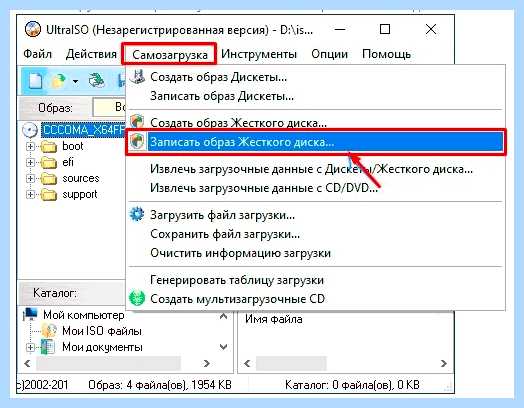Click the up arrow of catalog tree scrollbar
This screenshot has width=524, height=408.
[x=224, y=316]
